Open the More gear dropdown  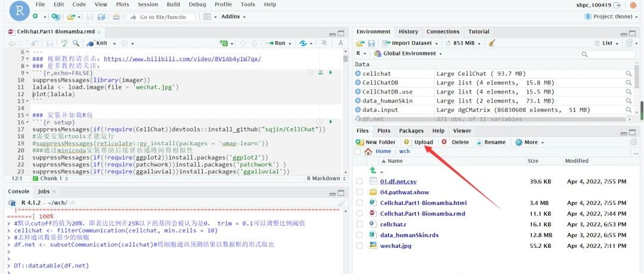point(530,142)
